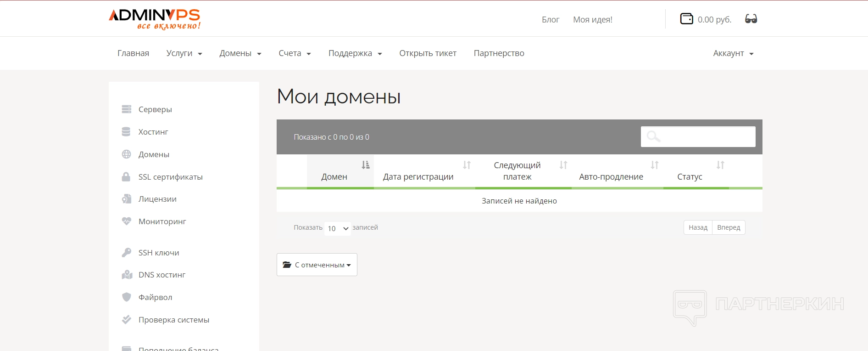This screenshot has height=351, width=868.
Task: Click the magnifier icon in search box
Action: coord(653,136)
